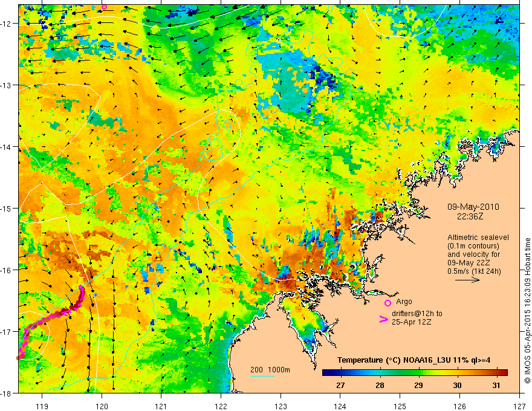Click the magenta drifter arrowhead legend symbol
Screen dimensions: 532x411
tap(383, 319)
